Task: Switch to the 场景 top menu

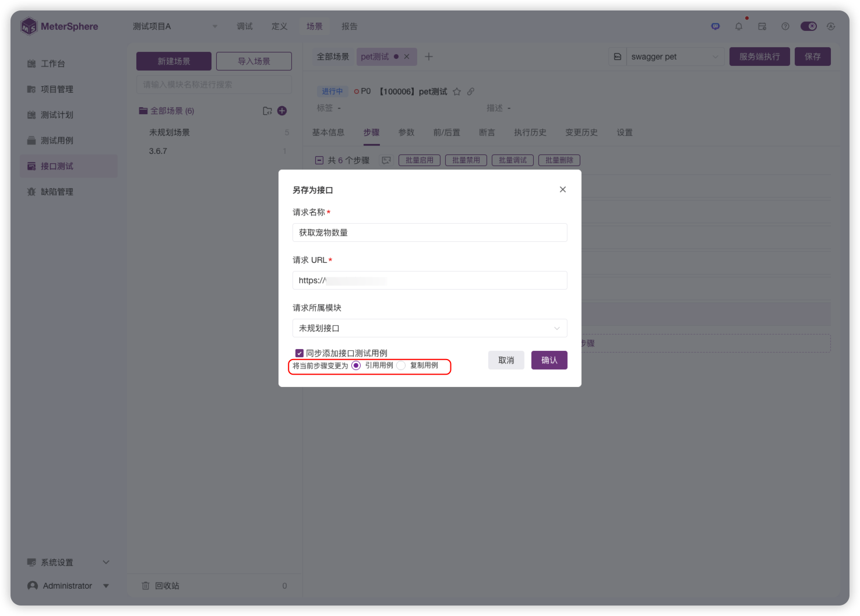Action: point(315,26)
